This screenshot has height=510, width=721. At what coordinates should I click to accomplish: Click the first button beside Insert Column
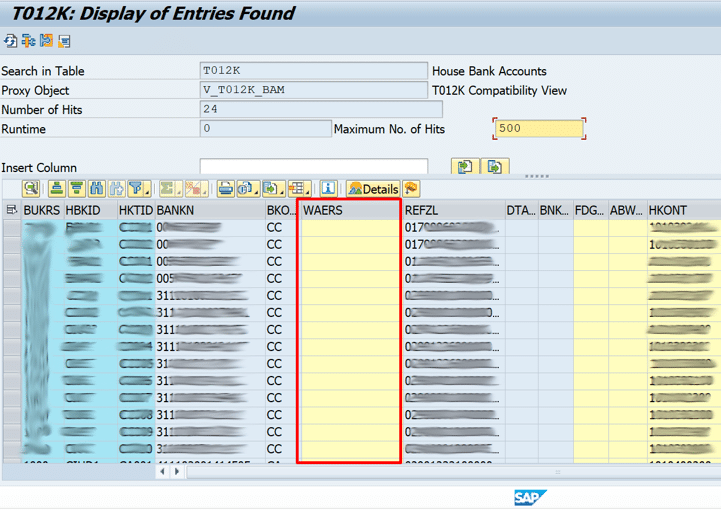coord(464,167)
